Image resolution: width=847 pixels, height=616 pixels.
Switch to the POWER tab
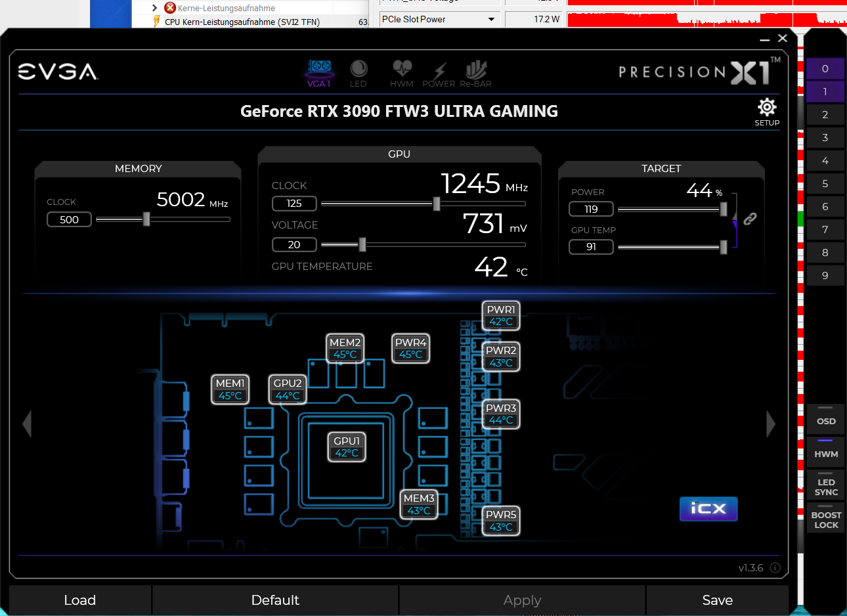click(x=439, y=73)
